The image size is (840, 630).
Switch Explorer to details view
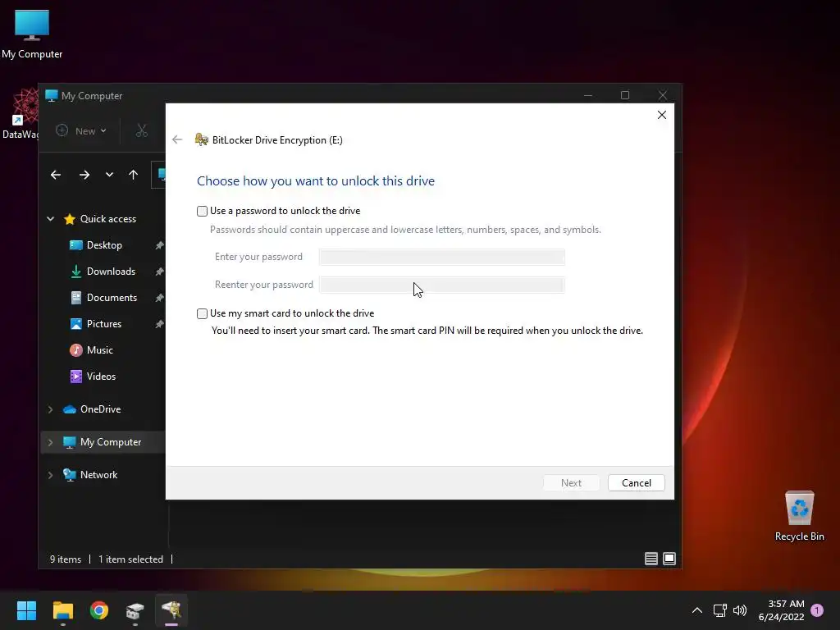coord(651,559)
